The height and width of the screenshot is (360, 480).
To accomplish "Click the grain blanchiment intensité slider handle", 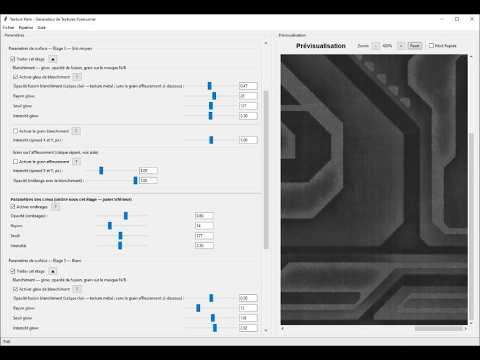I will point(211,140).
